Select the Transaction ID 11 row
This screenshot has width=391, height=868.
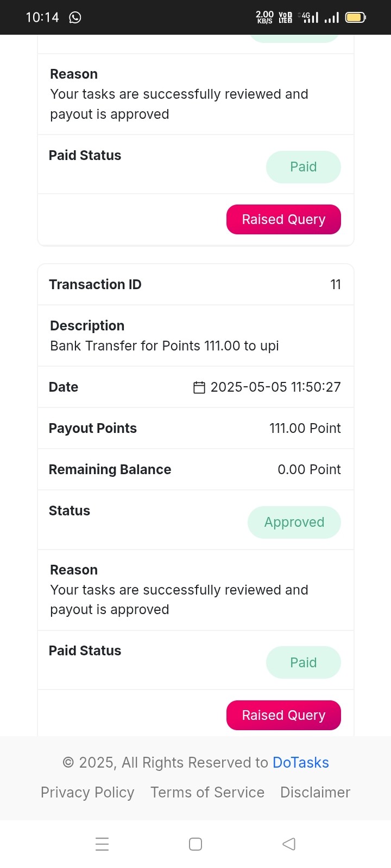pos(195,285)
